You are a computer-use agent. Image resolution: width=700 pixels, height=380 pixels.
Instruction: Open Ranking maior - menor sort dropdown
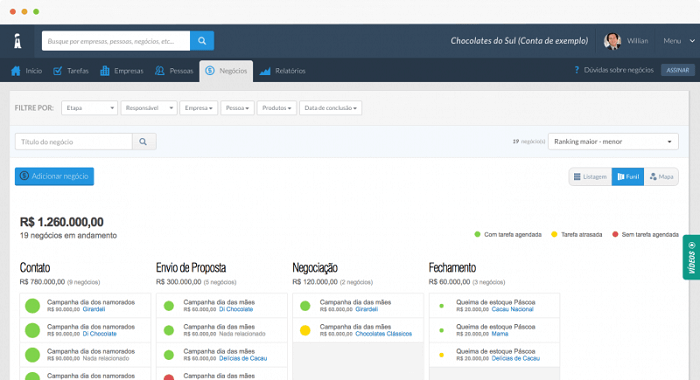(x=613, y=142)
